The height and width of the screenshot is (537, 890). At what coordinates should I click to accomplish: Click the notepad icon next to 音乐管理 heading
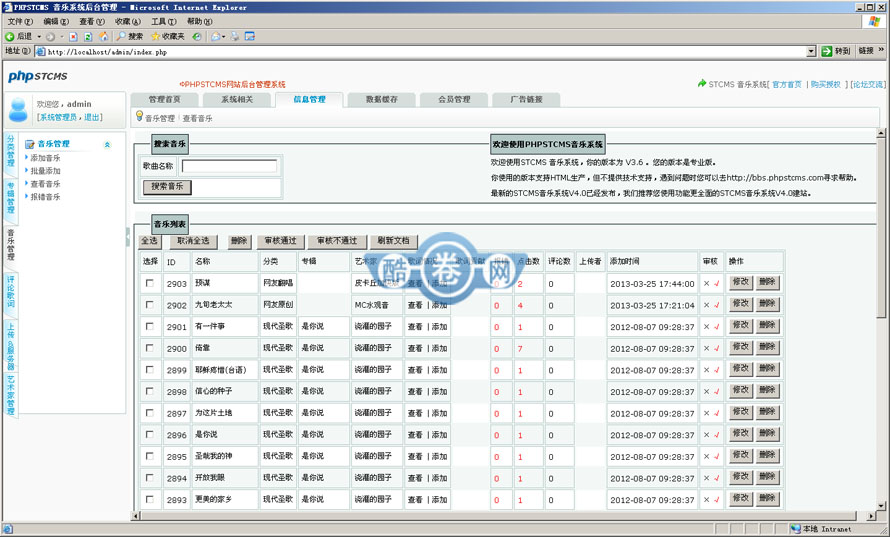[30, 144]
